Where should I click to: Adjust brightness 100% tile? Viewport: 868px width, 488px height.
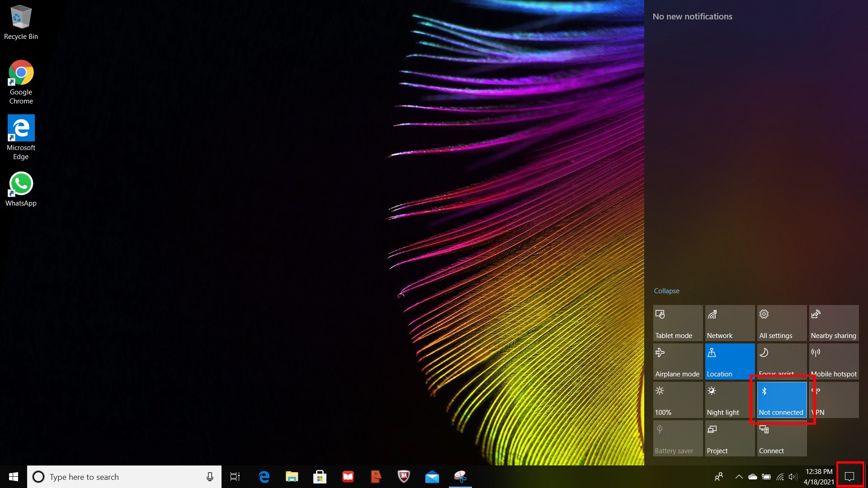(678, 400)
